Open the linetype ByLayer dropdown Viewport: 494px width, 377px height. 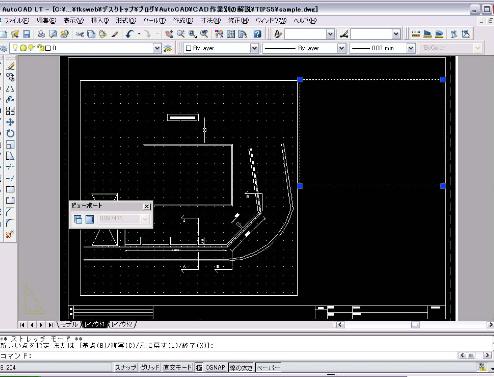tap(341, 48)
